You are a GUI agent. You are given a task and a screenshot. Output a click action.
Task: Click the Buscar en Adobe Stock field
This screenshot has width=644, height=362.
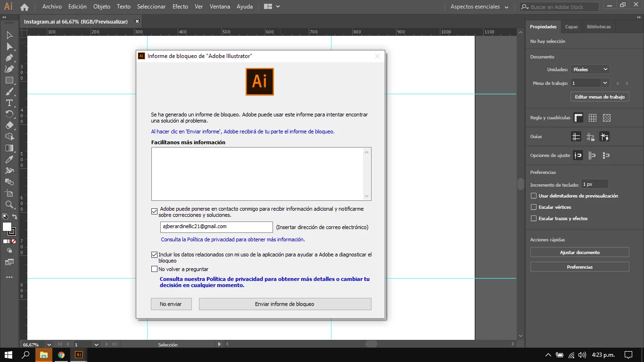point(559,7)
